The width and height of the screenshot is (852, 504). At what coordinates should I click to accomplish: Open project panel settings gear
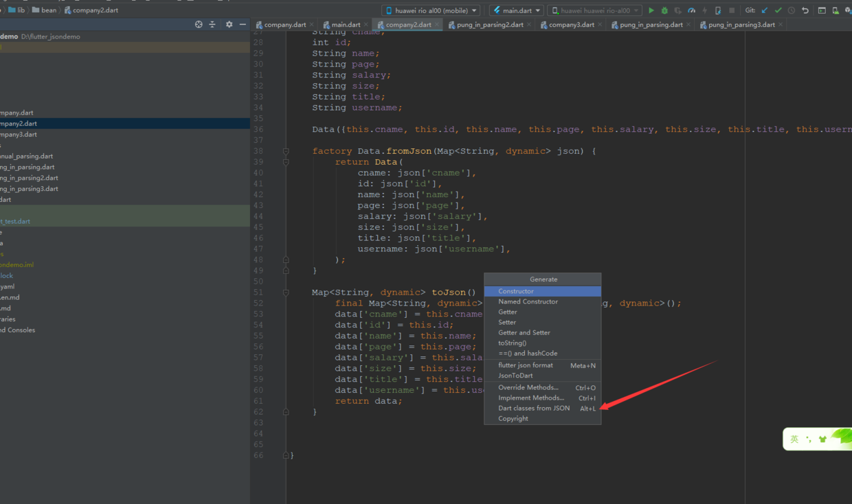coord(229,25)
